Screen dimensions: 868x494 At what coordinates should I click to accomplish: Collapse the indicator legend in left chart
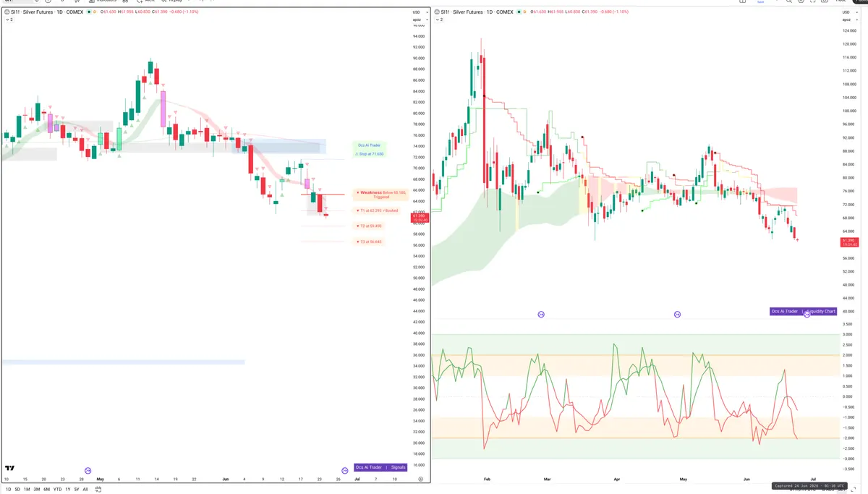(x=9, y=20)
